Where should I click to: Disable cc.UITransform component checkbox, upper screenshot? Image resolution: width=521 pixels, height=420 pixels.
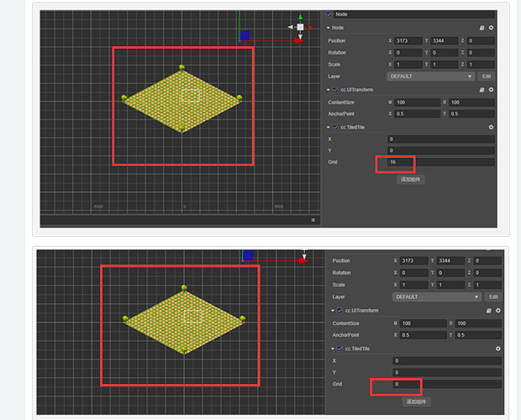[x=335, y=90]
